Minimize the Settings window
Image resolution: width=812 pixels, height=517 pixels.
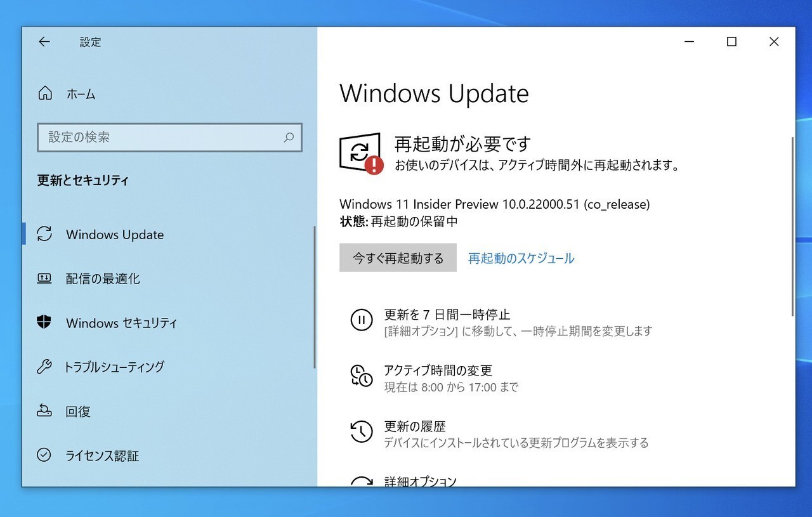click(x=690, y=42)
